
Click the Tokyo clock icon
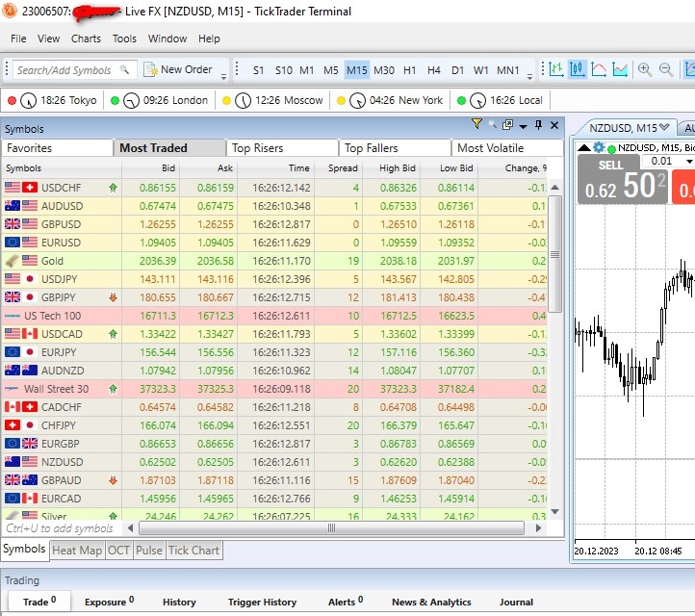[x=28, y=101]
